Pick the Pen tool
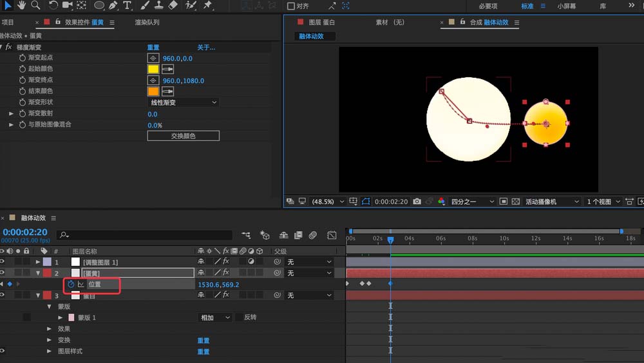 pyautogui.click(x=113, y=5)
